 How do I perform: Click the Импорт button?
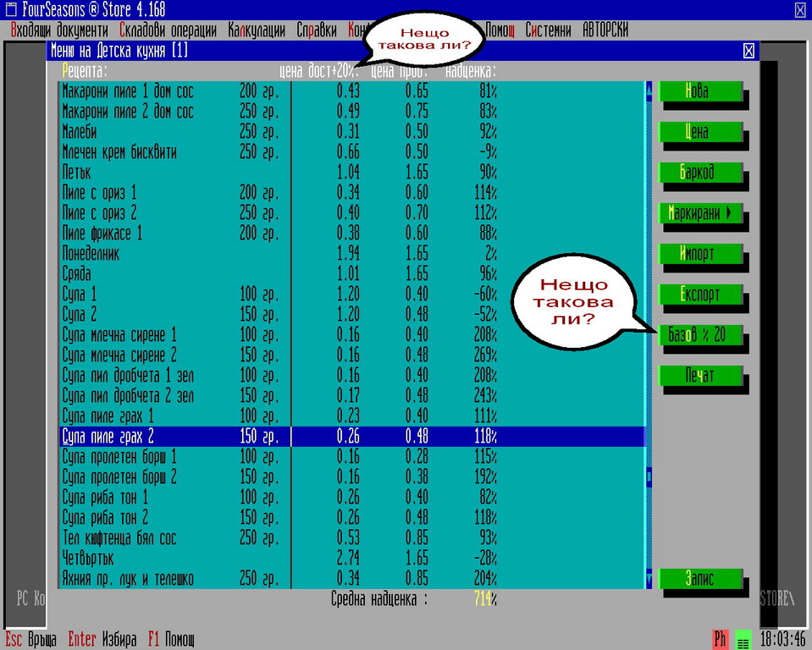(699, 253)
